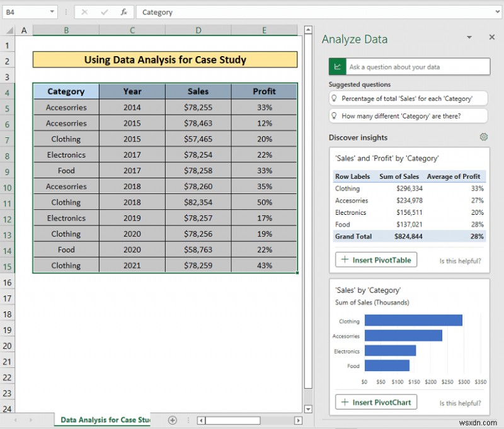Click the Insert PivotChart button
This screenshot has height=429, width=504.
[x=375, y=402]
